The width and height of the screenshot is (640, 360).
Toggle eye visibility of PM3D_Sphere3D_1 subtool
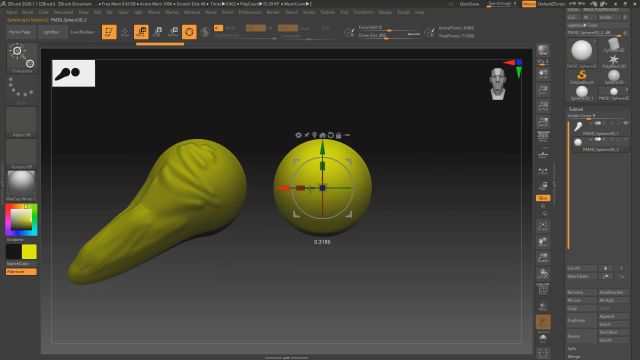(626, 123)
